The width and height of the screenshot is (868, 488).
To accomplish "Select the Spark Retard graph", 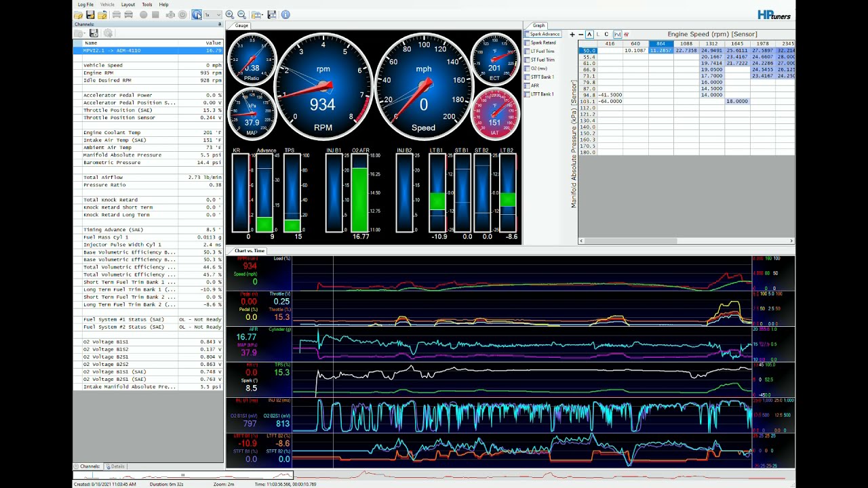I will click(x=541, y=43).
